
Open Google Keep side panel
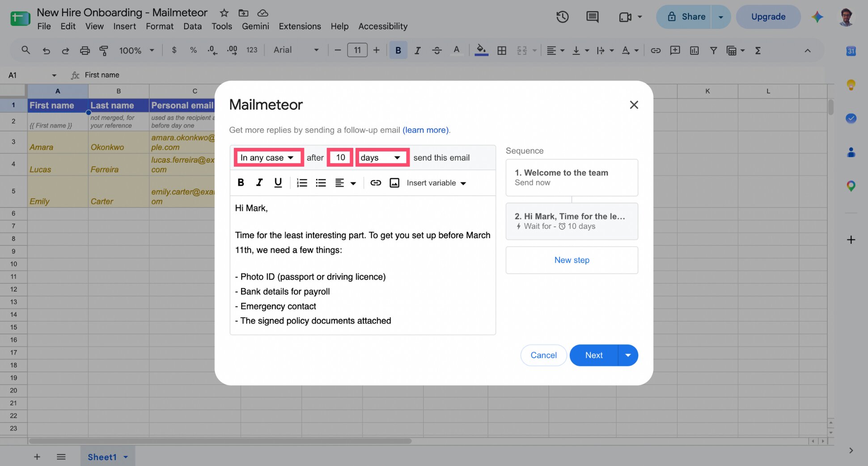pyautogui.click(x=851, y=84)
